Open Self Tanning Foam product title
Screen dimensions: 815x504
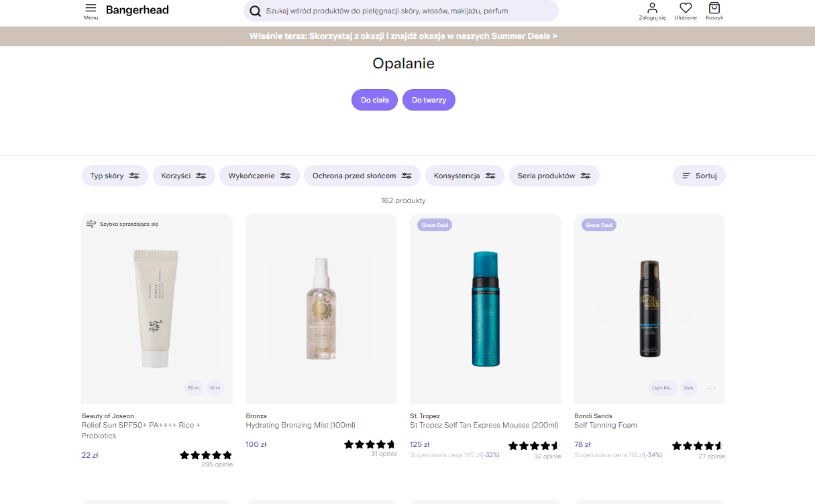[x=606, y=425]
